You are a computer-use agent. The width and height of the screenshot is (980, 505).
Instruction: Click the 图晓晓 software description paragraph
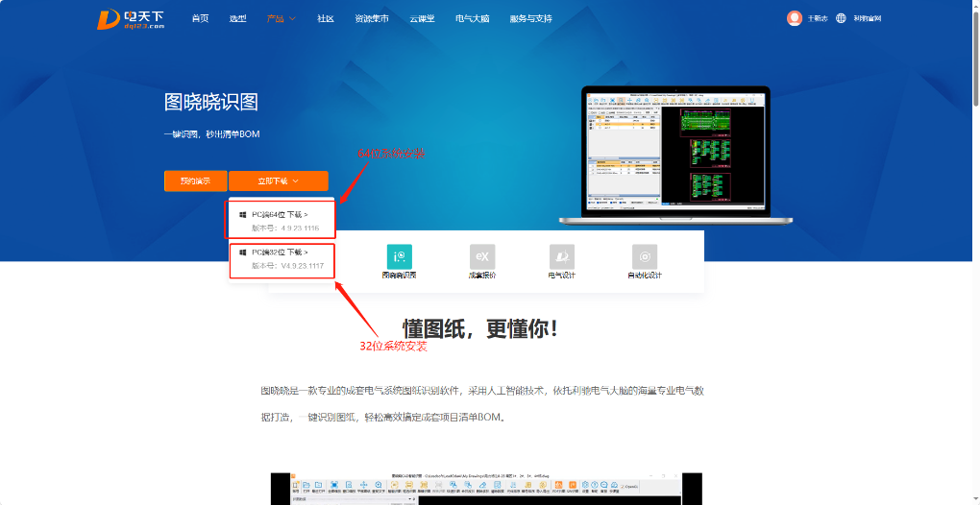(x=483, y=404)
